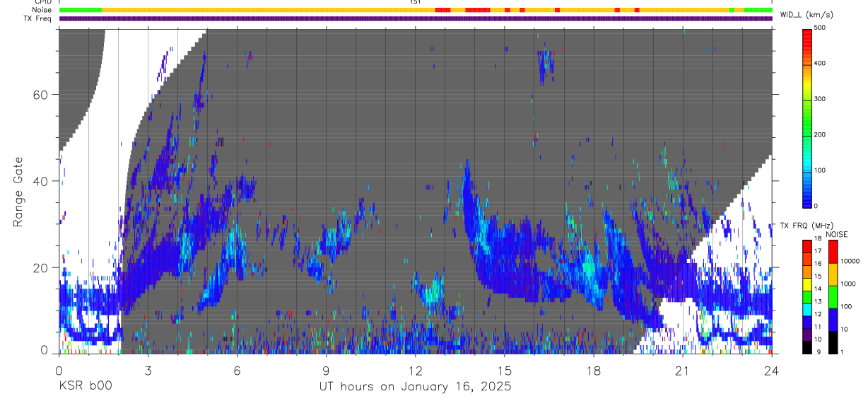Screen dimensions: 868x401
Task: Click the '100' tick on the WID color bar
Action: (x=820, y=170)
